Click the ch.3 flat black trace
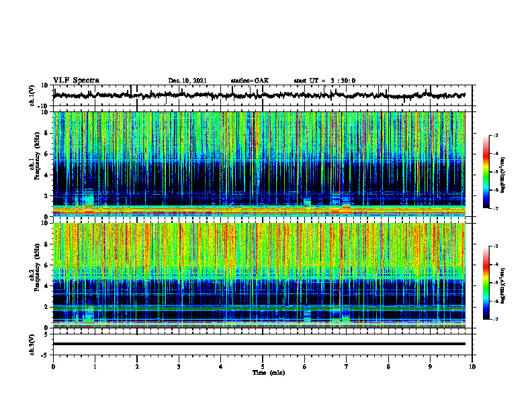 tap(259, 344)
